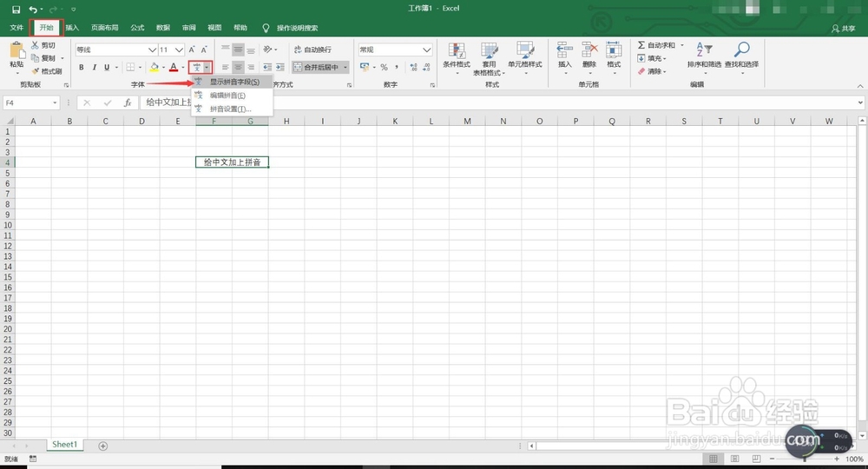Viewport: 868px width, 469px height.
Task: Click the 剪切 cut button
Action: coord(43,45)
